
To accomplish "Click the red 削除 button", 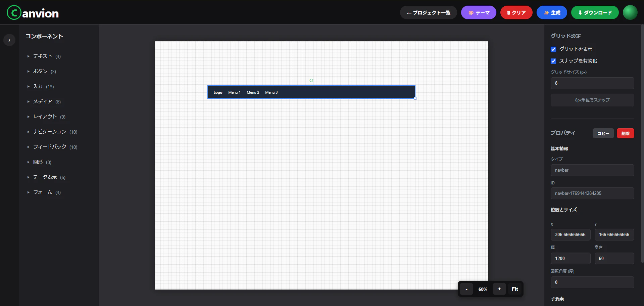I will click(625, 133).
